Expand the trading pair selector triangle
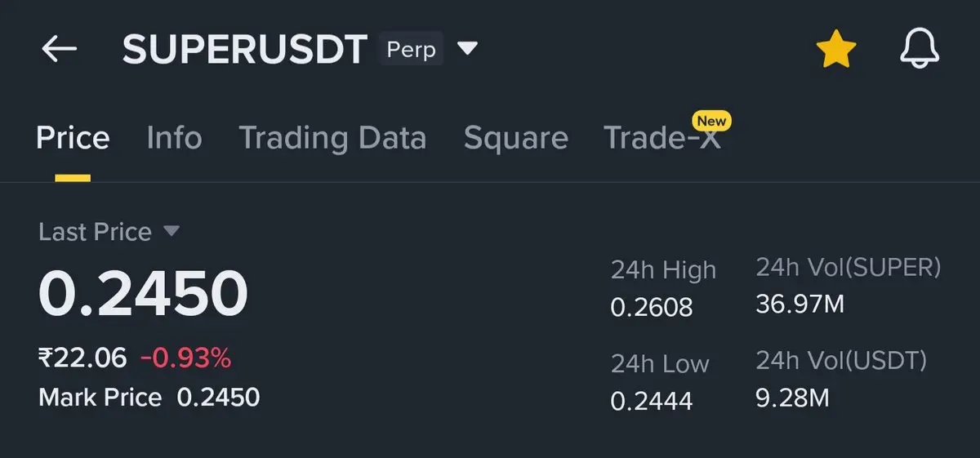The width and height of the screenshot is (980, 458). (x=467, y=49)
